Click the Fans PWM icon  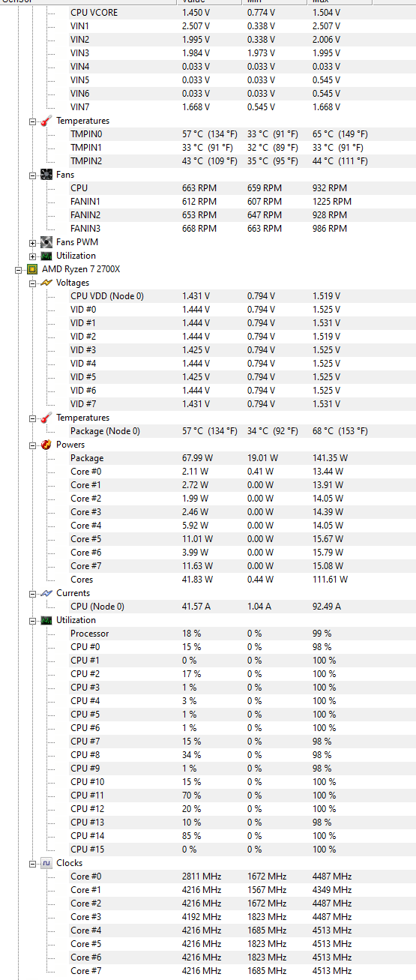[x=46, y=242]
